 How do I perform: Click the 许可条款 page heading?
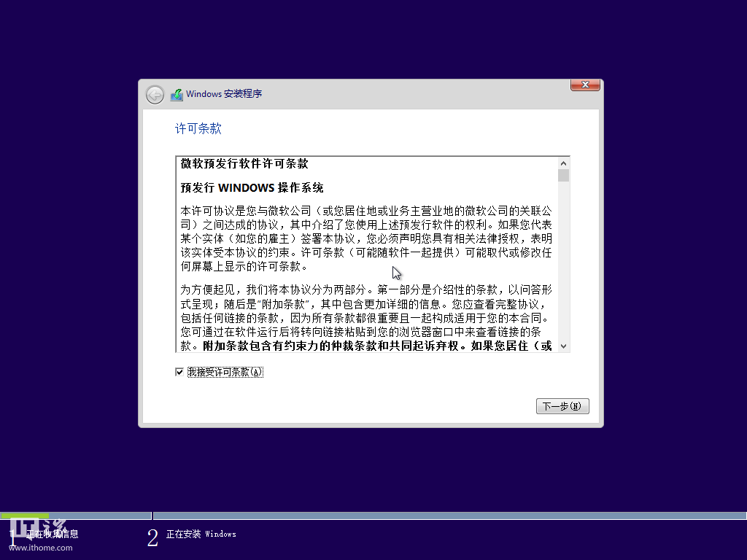pos(198,129)
